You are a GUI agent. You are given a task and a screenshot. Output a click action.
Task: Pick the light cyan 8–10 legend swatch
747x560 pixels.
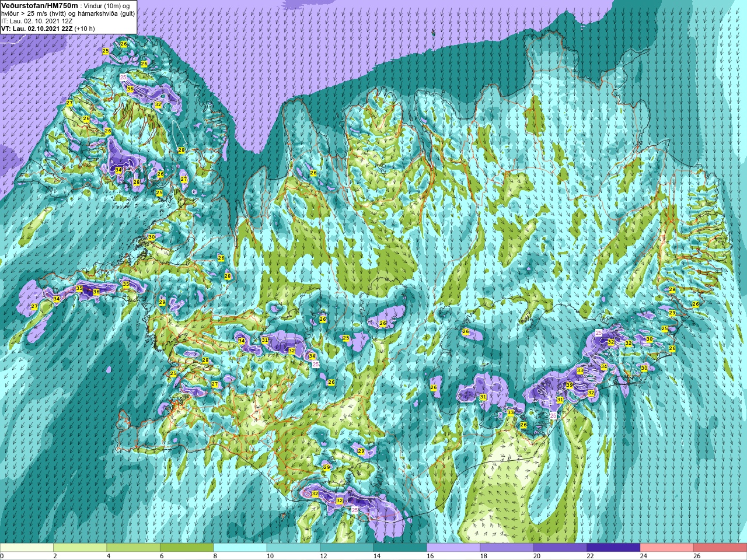(x=240, y=548)
